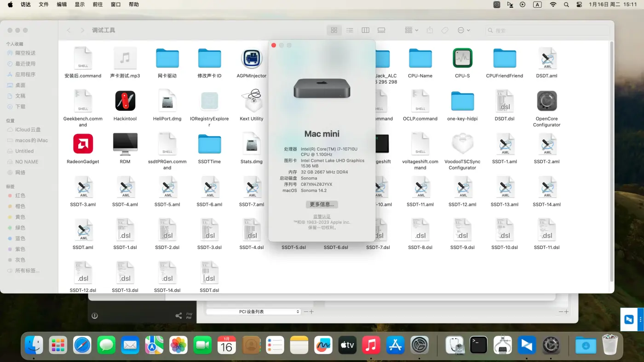Click the Tag icon in Finder toolbar
This screenshot has width=644, height=362.
[x=444, y=30]
